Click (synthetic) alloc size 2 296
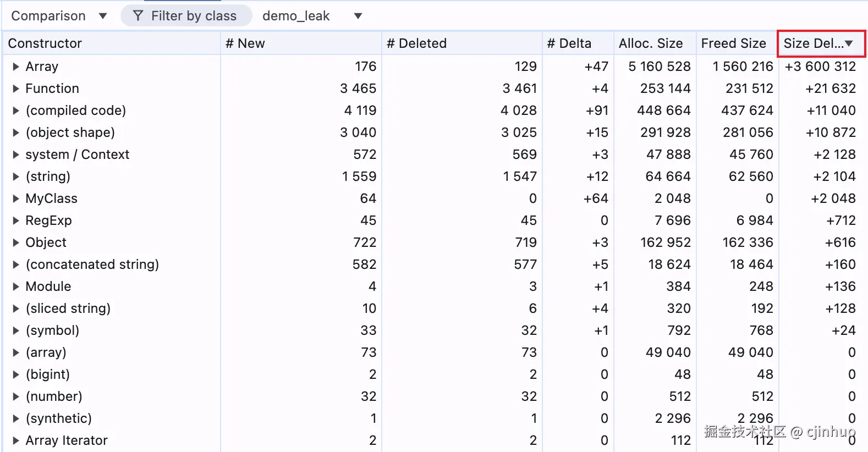868x452 pixels. pos(673,418)
